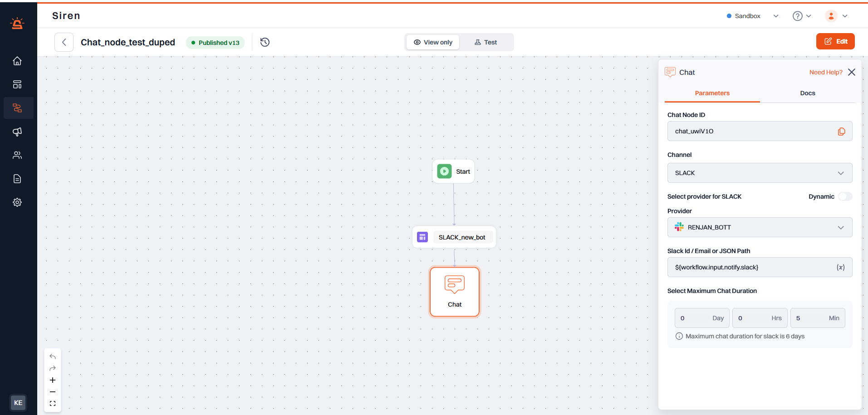Click the Hrs duration field
Viewport: 868px width, 415px height.
click(760, 318)
